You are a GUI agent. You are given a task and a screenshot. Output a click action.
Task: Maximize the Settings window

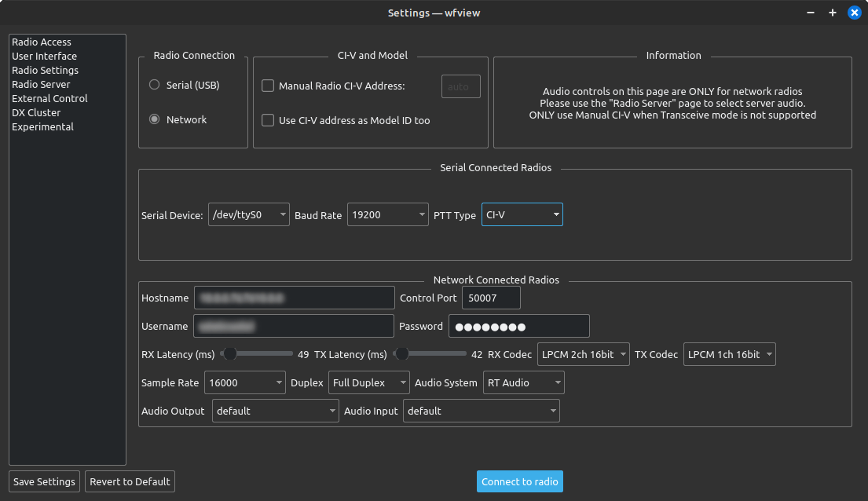click(x=832, y=13)
